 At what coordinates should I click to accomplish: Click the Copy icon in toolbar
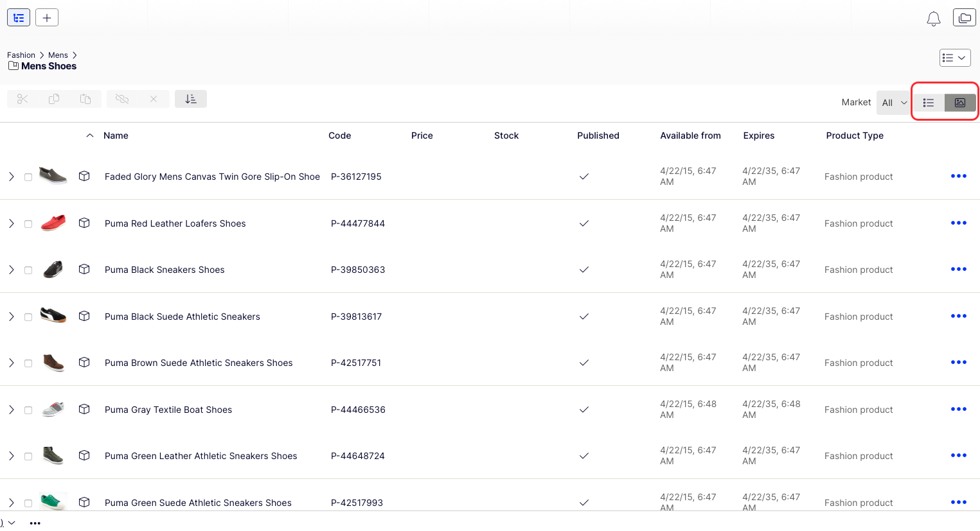click(x=54, y=99)
